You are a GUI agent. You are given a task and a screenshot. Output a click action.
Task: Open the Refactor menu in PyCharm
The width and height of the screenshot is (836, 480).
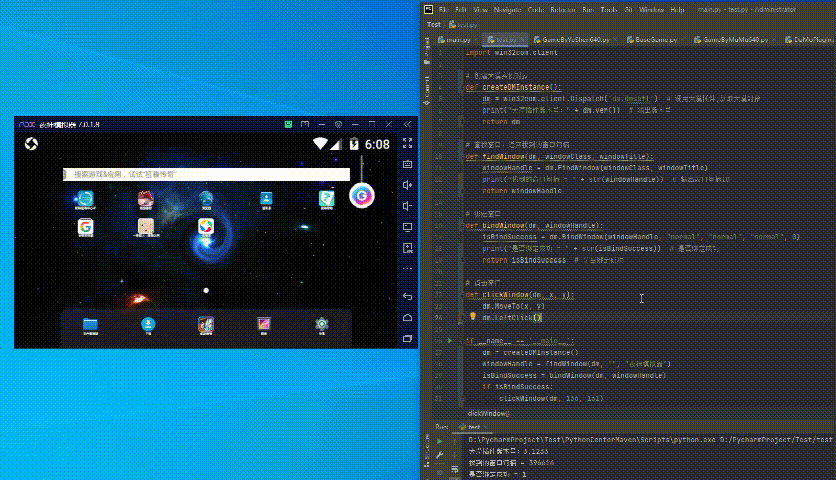562,10
